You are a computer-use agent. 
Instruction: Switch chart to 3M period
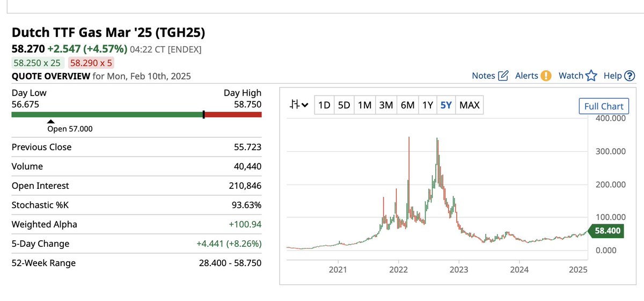tap(386, 105)
